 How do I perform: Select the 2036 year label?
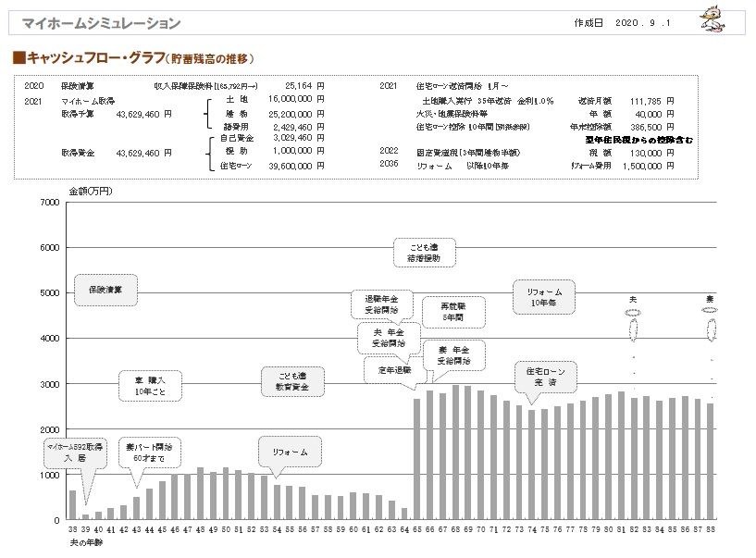click(389, 164)
